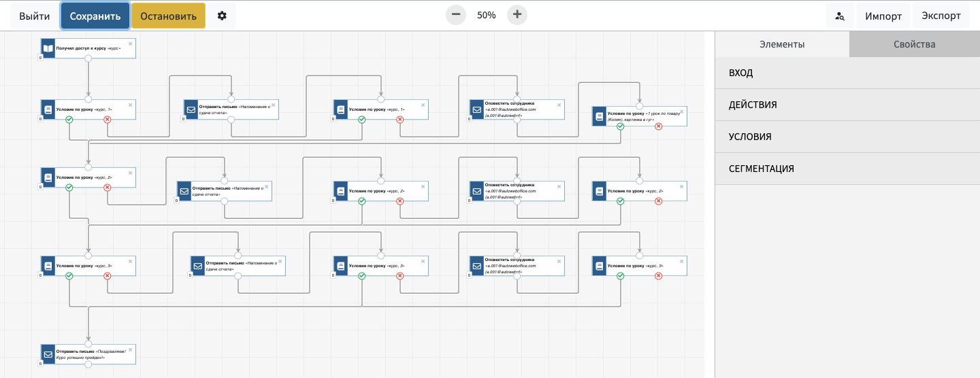Remove the course access start node

pyautogui.click(x=130, y=44)
